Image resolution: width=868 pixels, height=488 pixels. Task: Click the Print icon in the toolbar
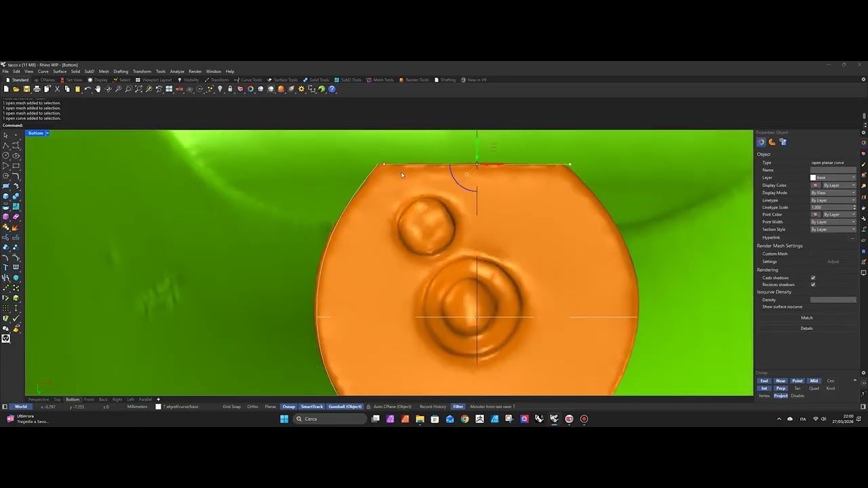coord(37,89)
